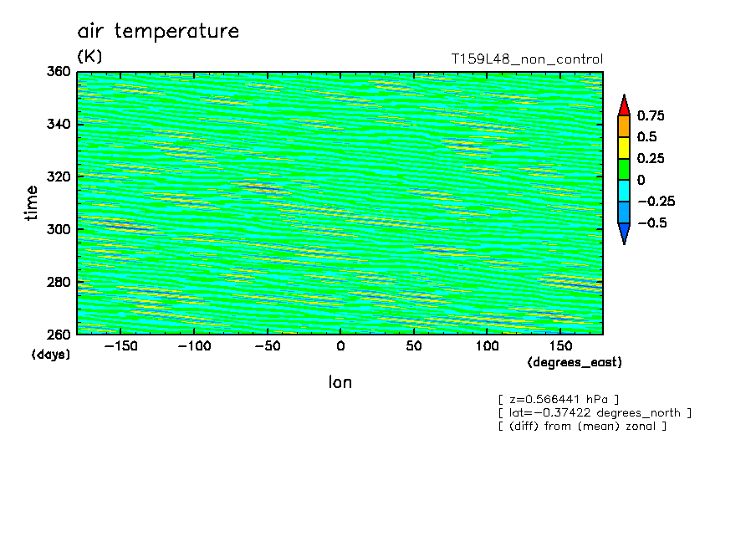
Task: Click the z=0.566441 hPa annotation
Action: coord(558,399)
